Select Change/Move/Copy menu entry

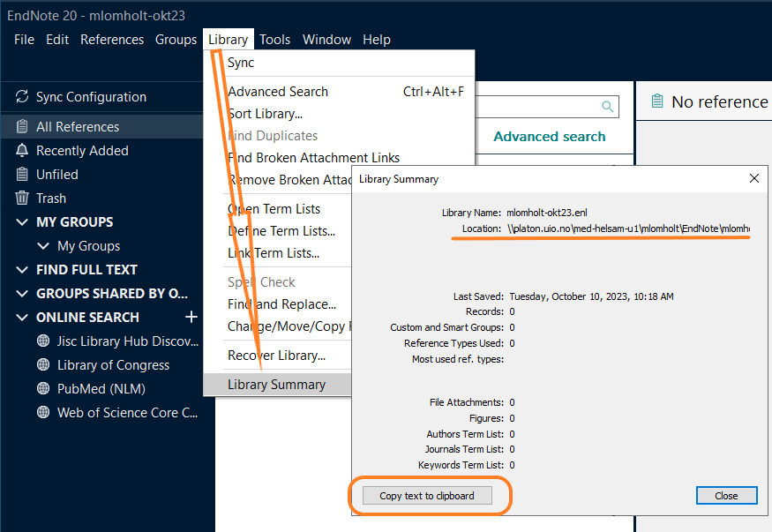(x=278, y=326)
